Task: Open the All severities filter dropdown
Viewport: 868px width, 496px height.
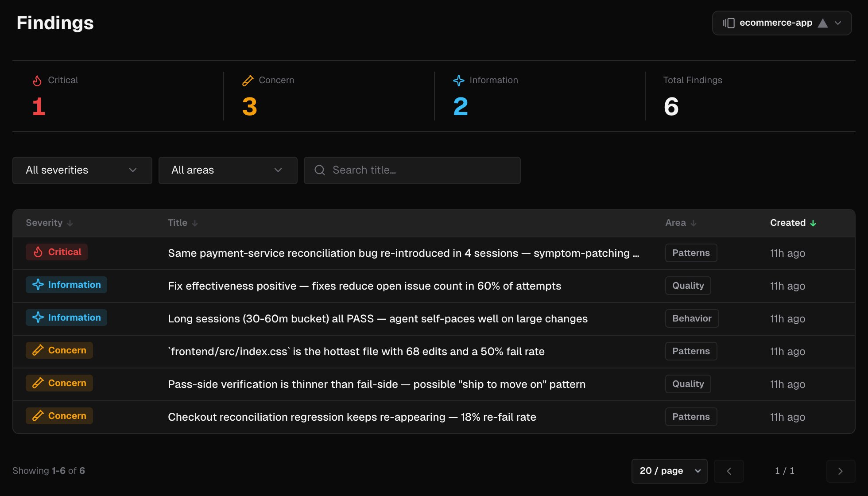Action: [x=82, y=170]
